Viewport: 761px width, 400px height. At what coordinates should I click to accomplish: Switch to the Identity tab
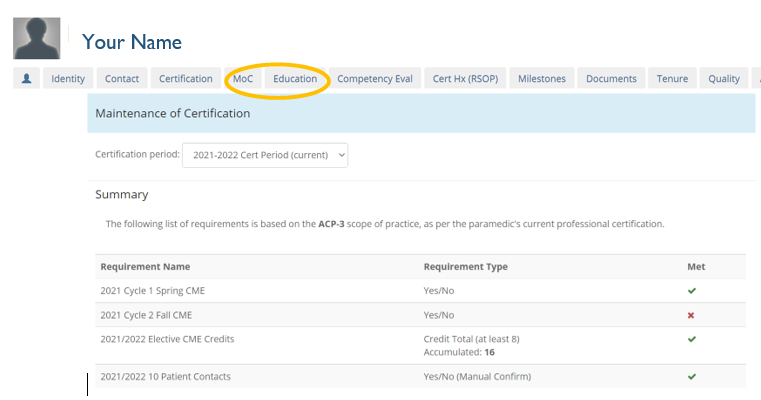point(68,79)
